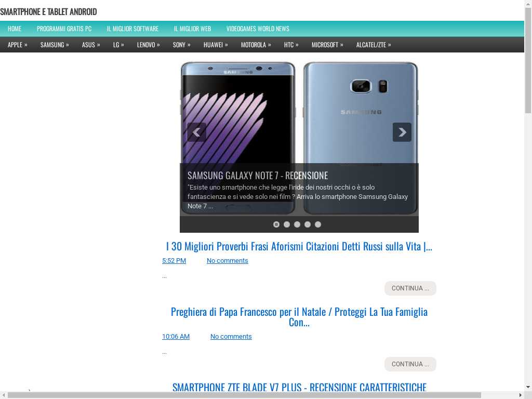Advance slider with right arrow

pos(402,132)
